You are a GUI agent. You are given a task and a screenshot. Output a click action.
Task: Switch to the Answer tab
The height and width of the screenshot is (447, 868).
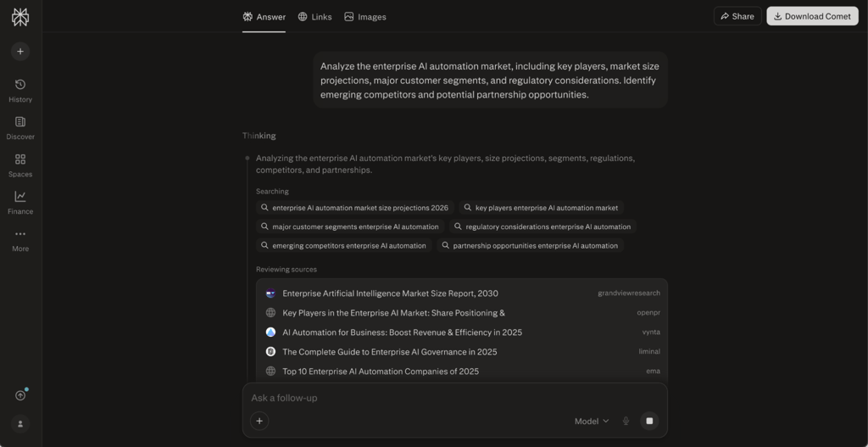[x=264, y=17]
